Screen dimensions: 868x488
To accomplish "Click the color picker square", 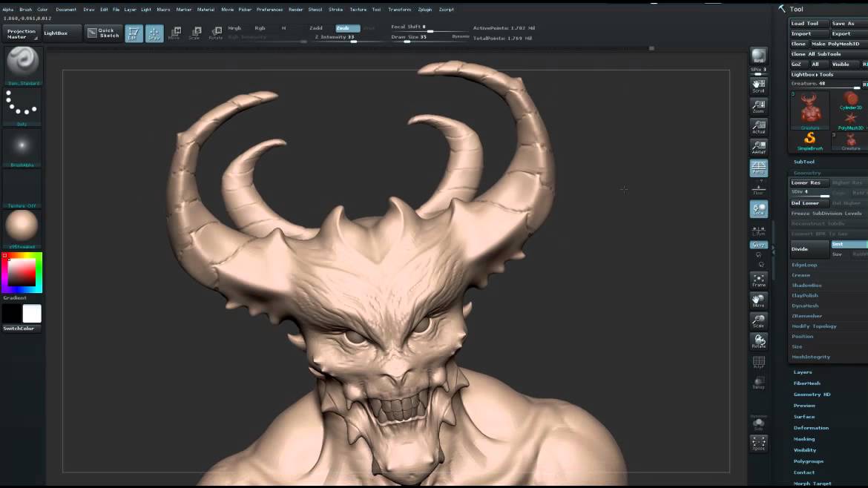I will point(22,273).
